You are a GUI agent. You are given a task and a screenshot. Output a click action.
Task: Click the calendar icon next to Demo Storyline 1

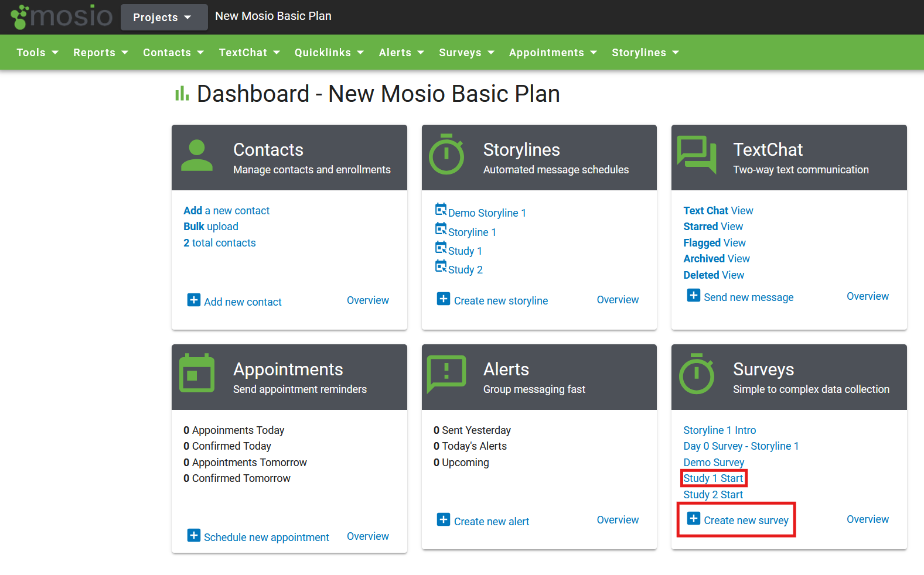tap(441, 209)
